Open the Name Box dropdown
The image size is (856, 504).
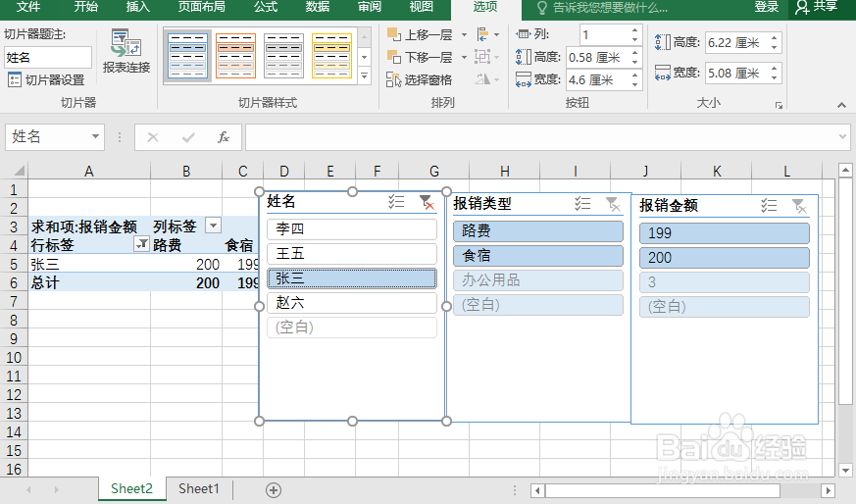pos(95,136)
